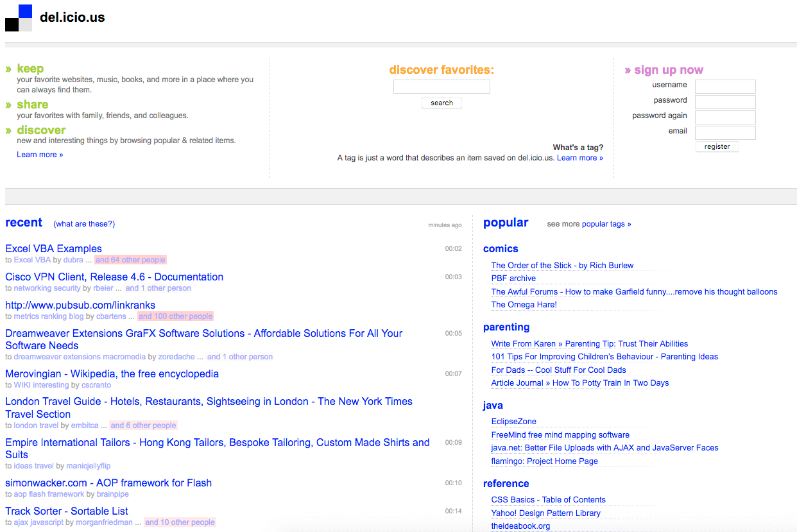797x532 pixels.
Task: Open 'and 10 other people' link
Action: [x=180, y=522]
